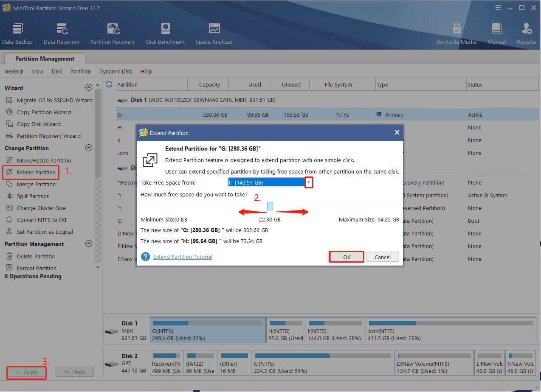Click the help question-mark icon in the dialog
The height and width of the screenshot is (392, 541).
(146, 257)
